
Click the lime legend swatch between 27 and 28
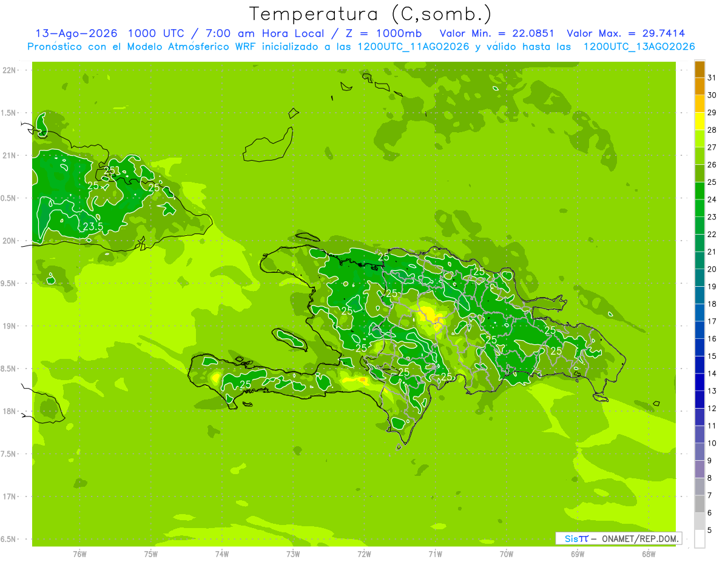(x=699, y=139)
